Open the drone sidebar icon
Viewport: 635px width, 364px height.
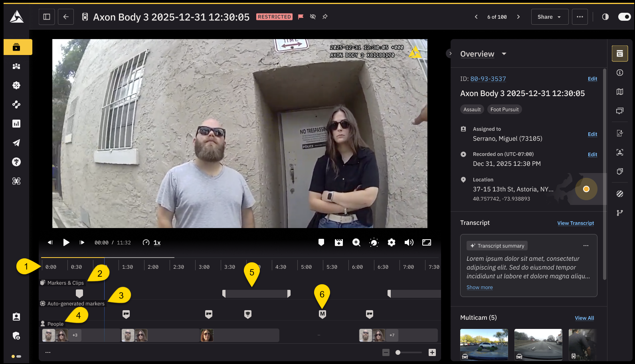point(16,181)
